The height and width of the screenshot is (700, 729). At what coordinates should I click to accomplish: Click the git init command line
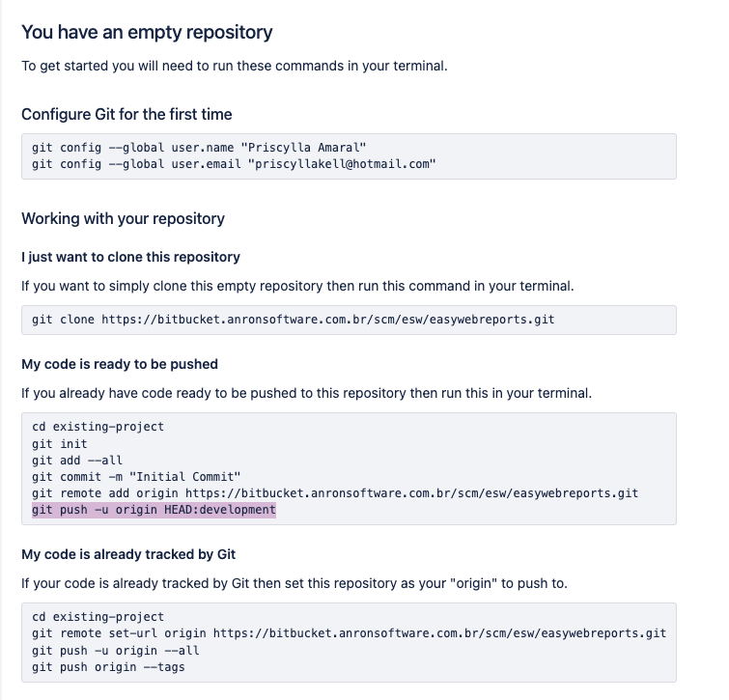pos(60,443)
